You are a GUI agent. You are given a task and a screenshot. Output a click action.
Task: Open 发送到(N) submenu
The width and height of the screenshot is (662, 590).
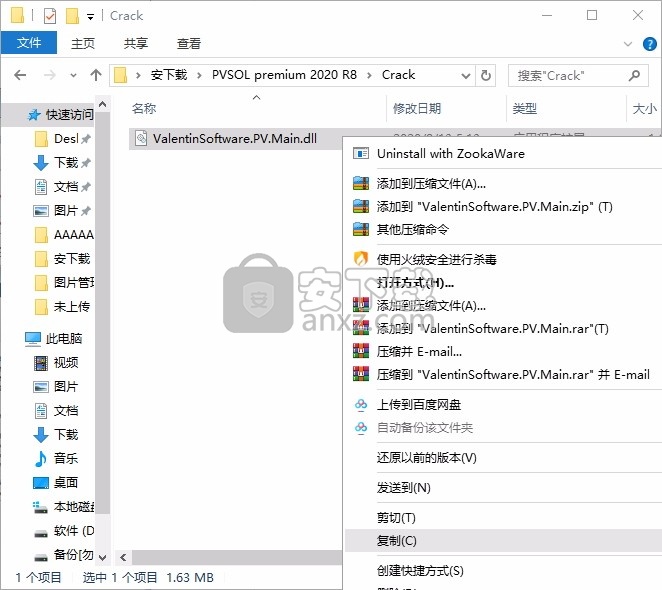503,488
